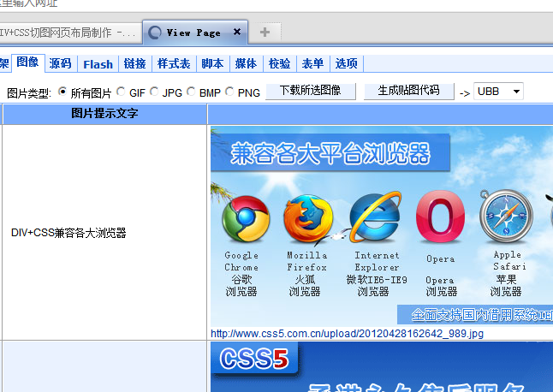553x392 pixels.
Task: Open the 脚本 tab
Action: tap(212, 64)
